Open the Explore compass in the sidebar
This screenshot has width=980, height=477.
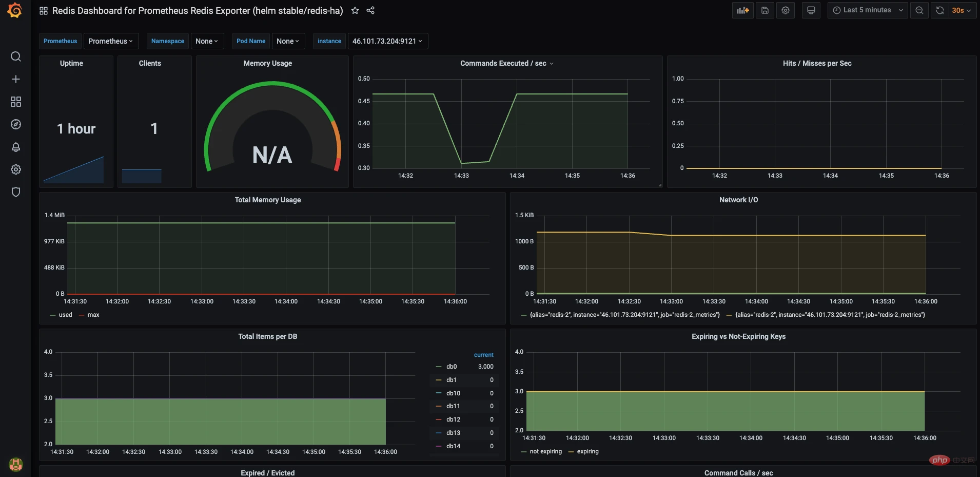15,124
